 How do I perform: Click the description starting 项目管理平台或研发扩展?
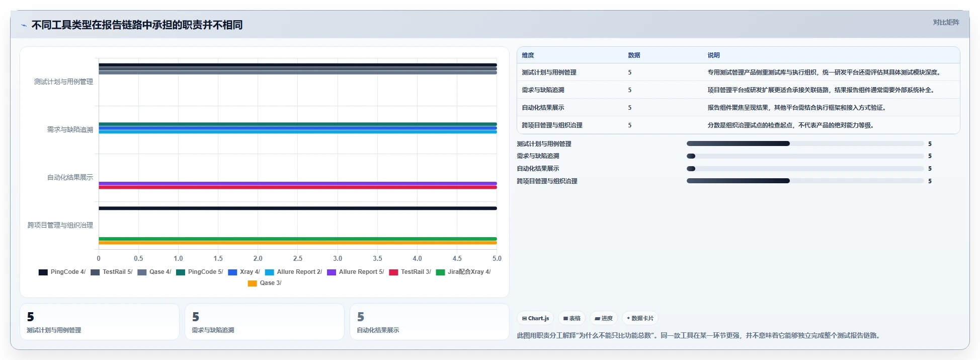[822, 90]
